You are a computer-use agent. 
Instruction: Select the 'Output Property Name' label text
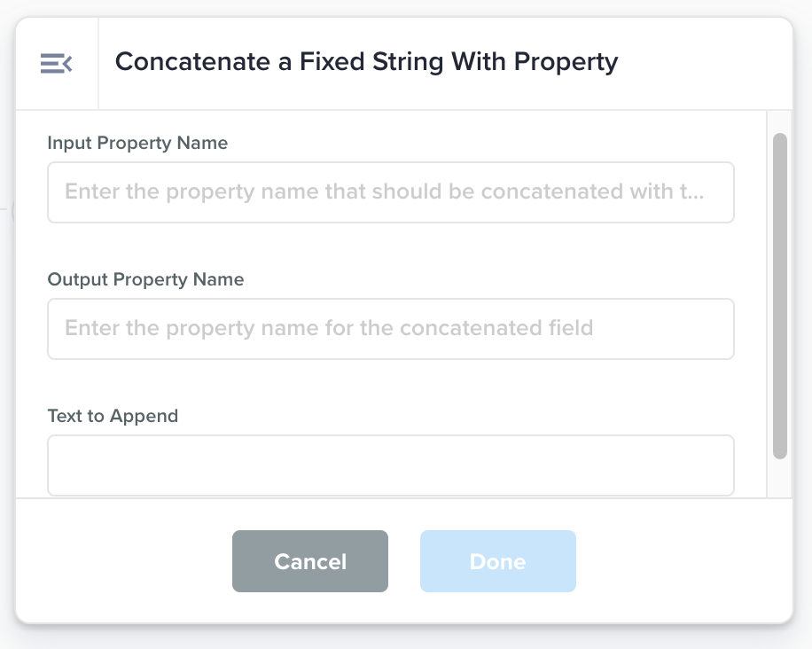tap(145, 279)
